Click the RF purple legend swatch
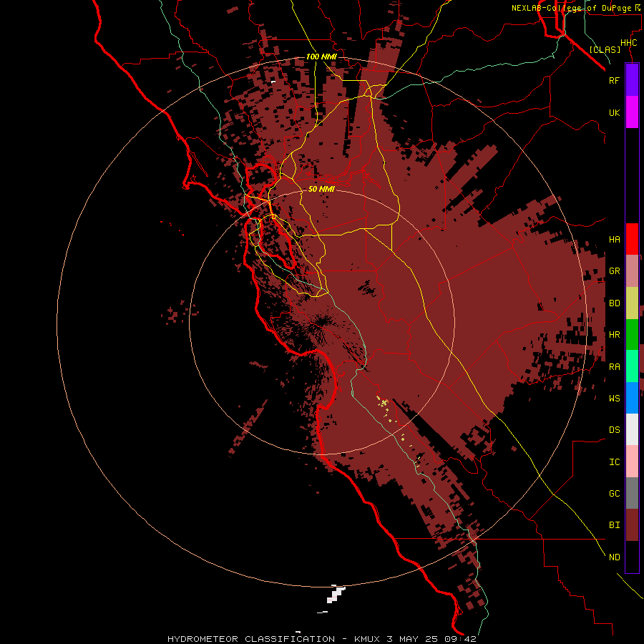This screenshot has height=644, width=644. tap(632, 80)
